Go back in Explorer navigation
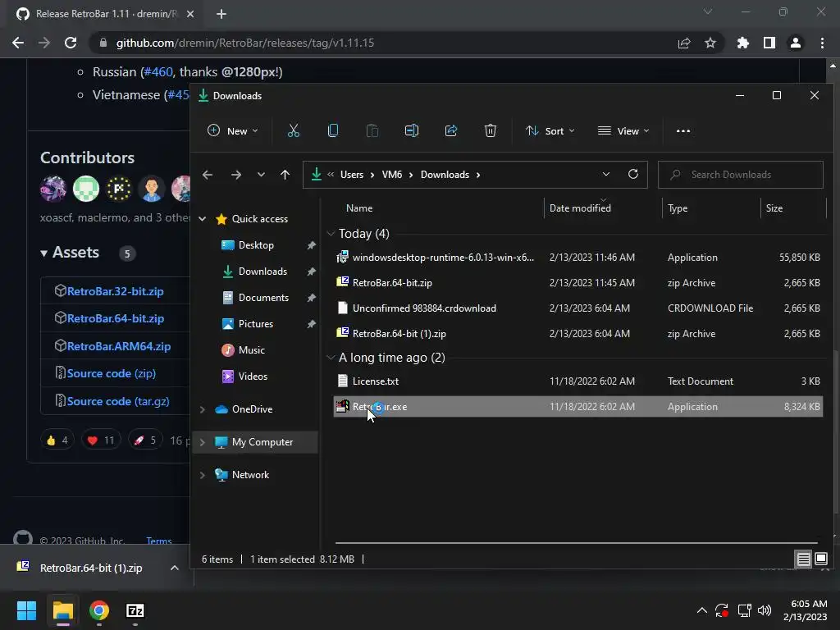840x630 pixels. (208, 175)
